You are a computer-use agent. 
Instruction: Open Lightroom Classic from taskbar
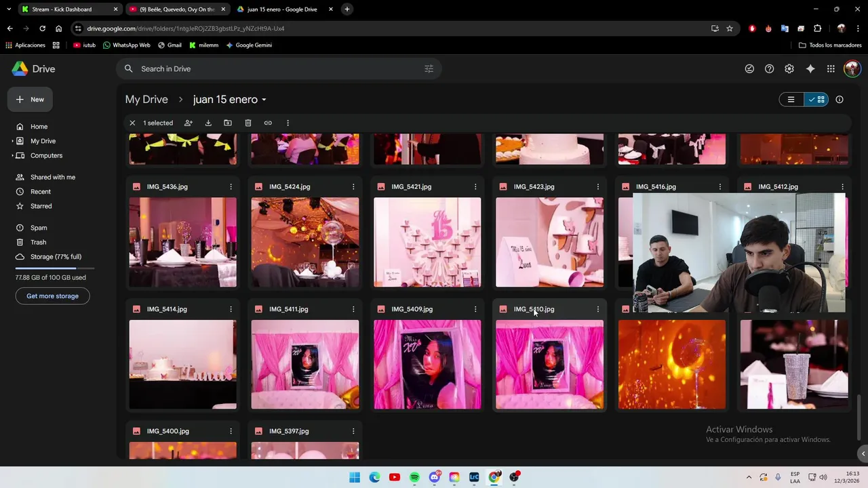pos(474,477)
